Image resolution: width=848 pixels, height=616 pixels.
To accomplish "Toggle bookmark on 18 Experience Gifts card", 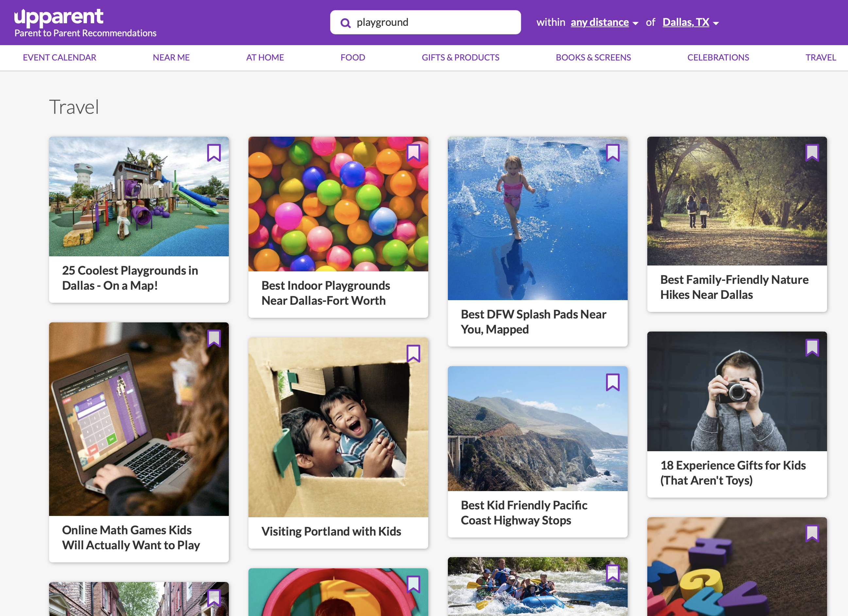I will (812, 348).
